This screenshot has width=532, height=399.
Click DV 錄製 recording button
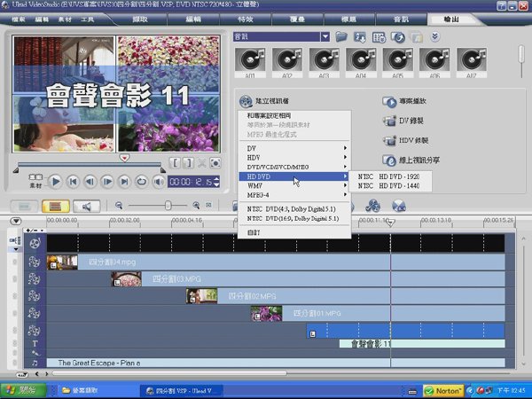tap(403, 121)
